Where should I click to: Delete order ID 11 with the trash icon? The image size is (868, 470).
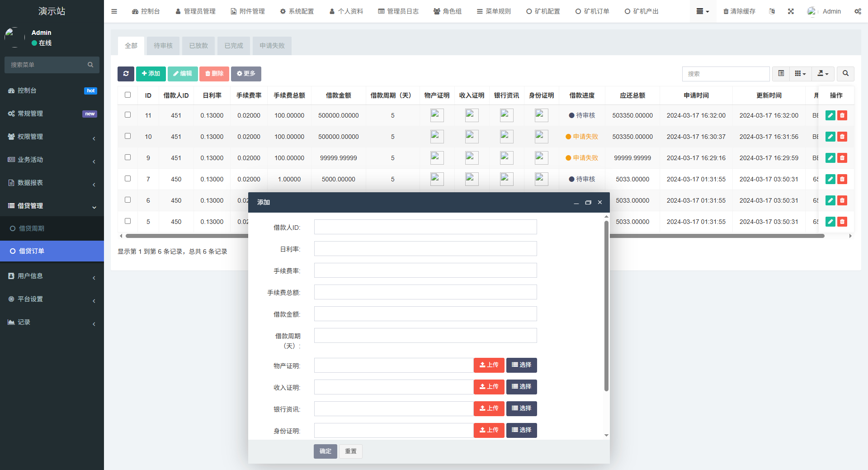pyautogui.click(x=842, y=115)
